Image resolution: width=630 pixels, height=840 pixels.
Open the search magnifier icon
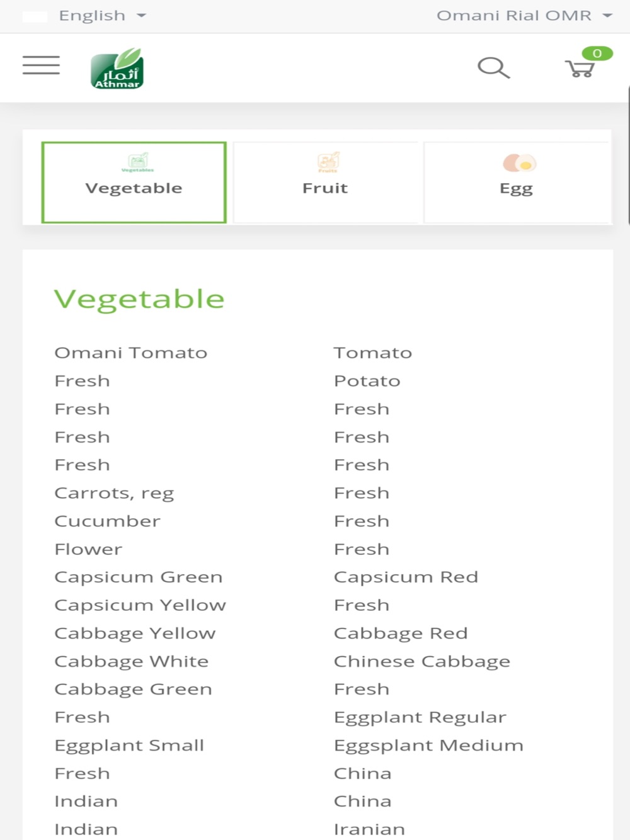pyautogui.click(x=493, y=67)
